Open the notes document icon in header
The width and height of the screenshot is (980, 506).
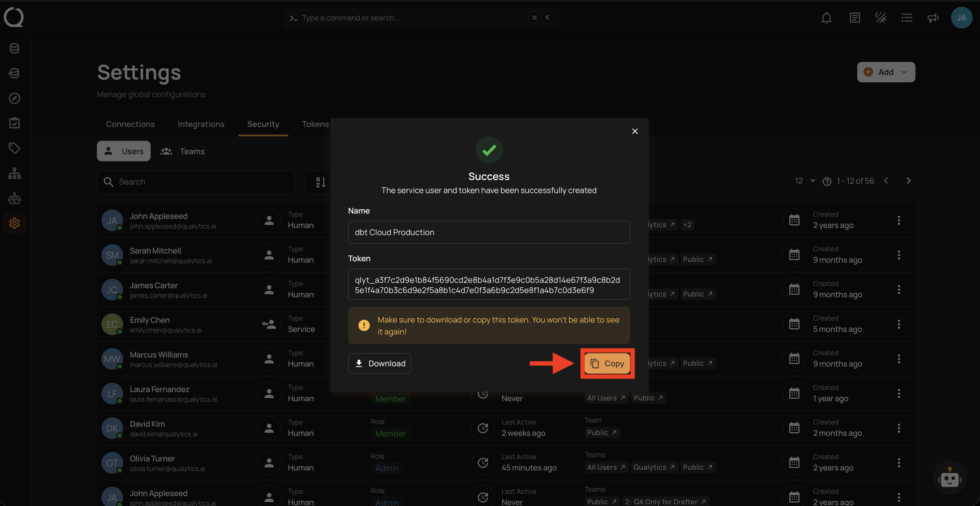[x=855, y=18]
